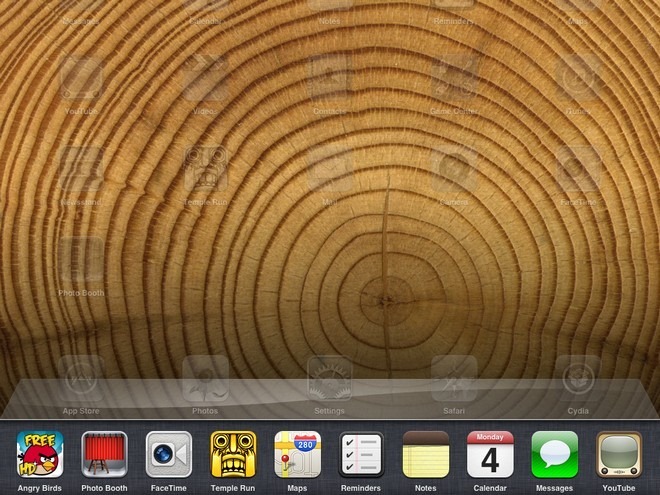Switch to Messages in the app switcher
The width and height of the screenshot is (660, 495).
[554, 454]
